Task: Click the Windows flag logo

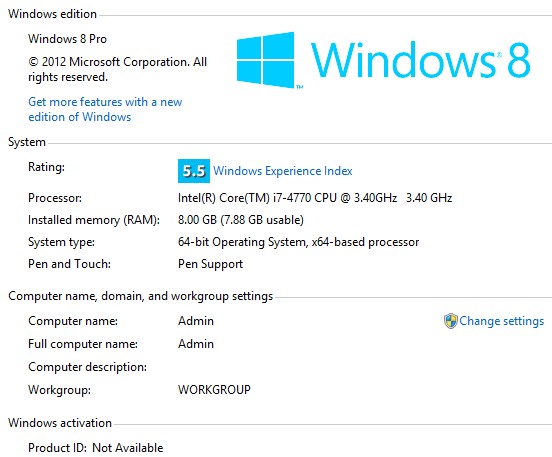Action: 265,60
